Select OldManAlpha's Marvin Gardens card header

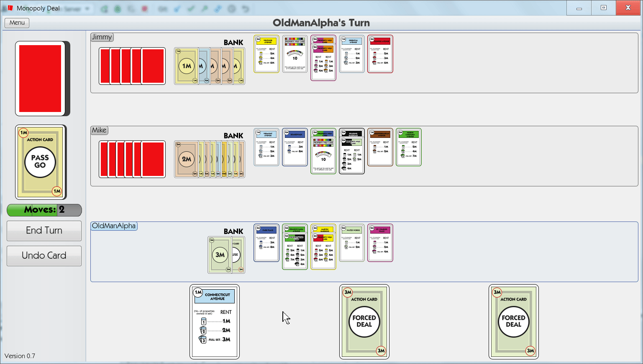[323, 229]
